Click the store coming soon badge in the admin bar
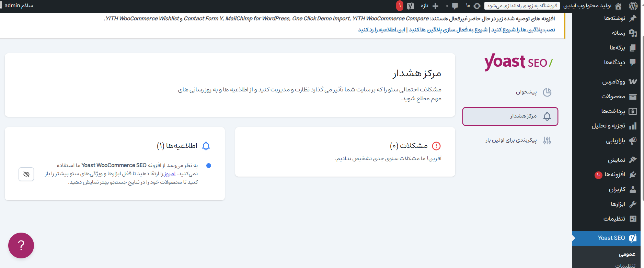Viewport: 644px width, 268px height. [x=522, y=6]
